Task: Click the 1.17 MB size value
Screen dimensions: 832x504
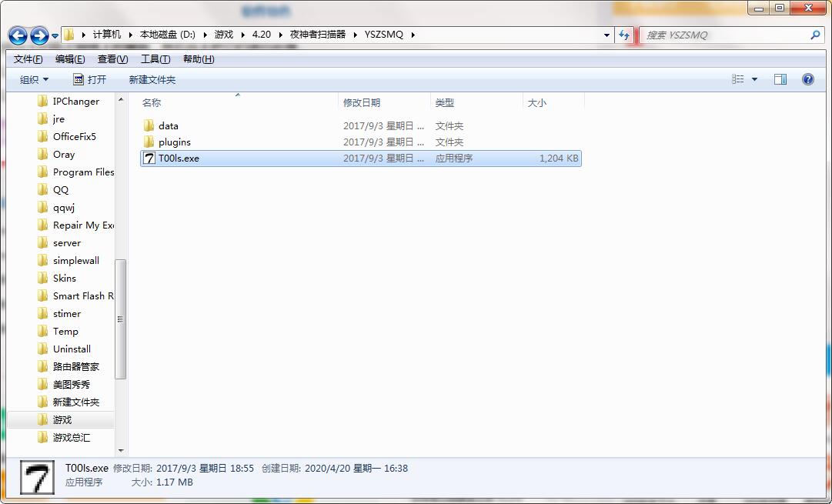Action: point(174,482)
